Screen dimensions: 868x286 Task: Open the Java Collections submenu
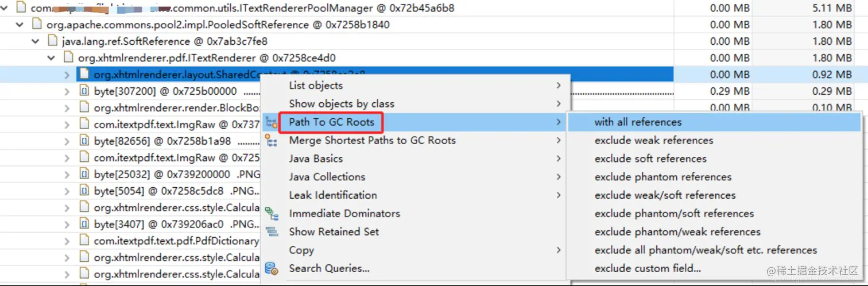tap(423, 177)
